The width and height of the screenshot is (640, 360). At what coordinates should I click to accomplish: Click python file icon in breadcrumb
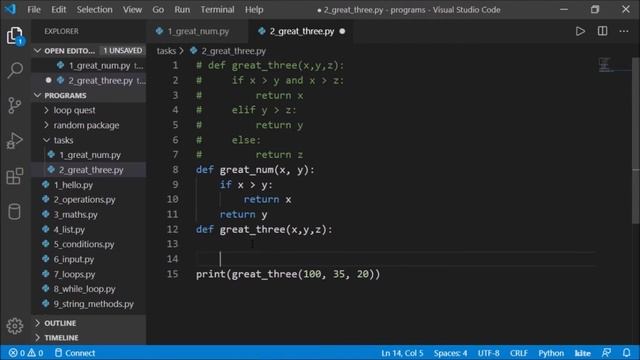point(194,51)
